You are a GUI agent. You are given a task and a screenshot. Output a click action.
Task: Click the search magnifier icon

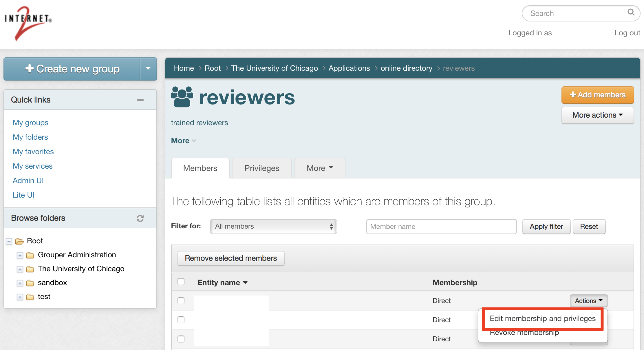tap(631, 13)
